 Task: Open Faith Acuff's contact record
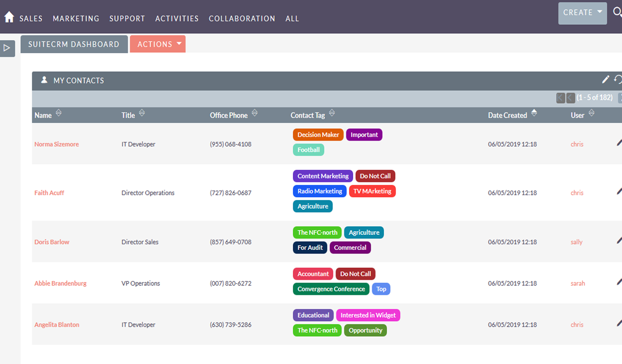49,192
